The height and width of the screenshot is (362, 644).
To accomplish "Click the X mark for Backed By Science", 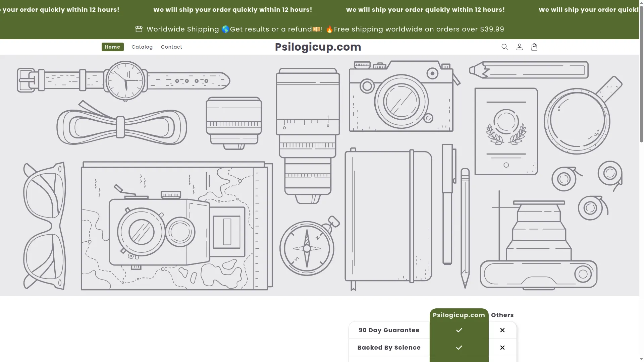I will pos(502,348).
